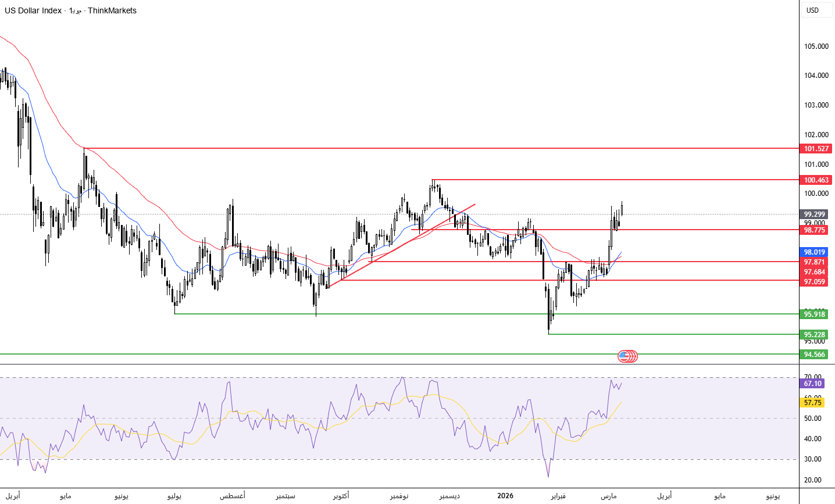Click the US Dollar Index chart title
Screen dimensions: 835x504
[x=33, y=10]
